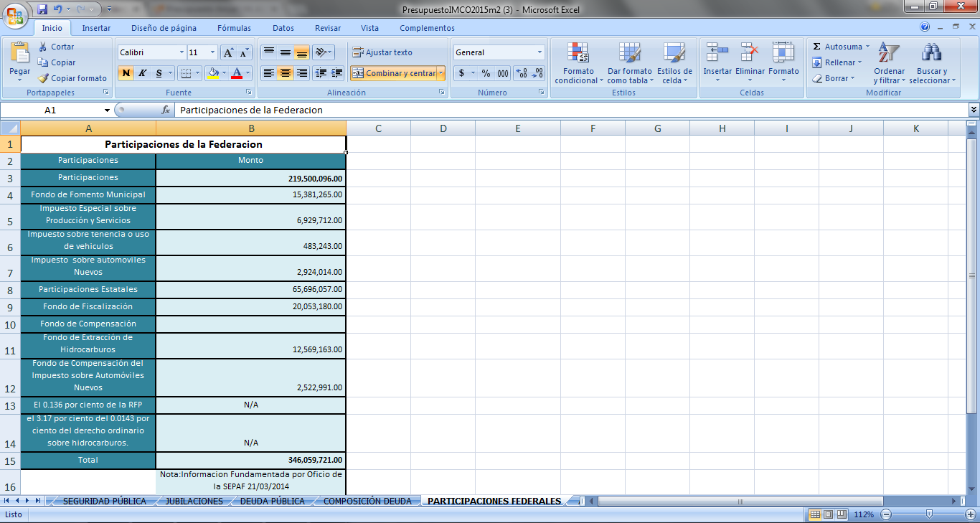Undo last action in quick access toolbar

(58, 9)
